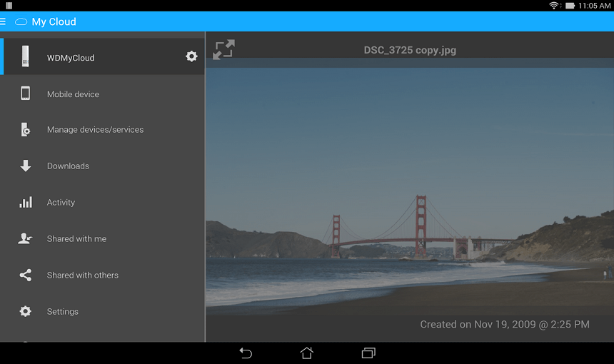The image size is (614, 364).
Task: Tap the DSC_3725 copy.jpg file name
Action: (x=410, y=50)
